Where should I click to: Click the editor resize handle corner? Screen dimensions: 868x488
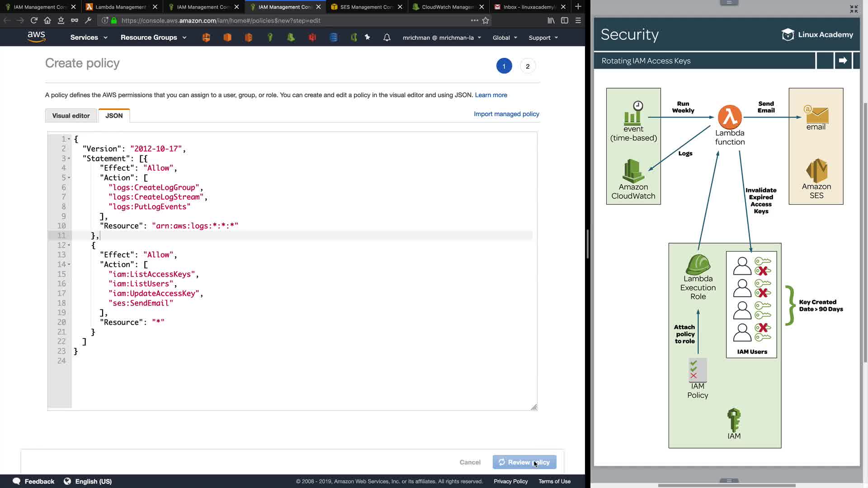coord(534,408)
